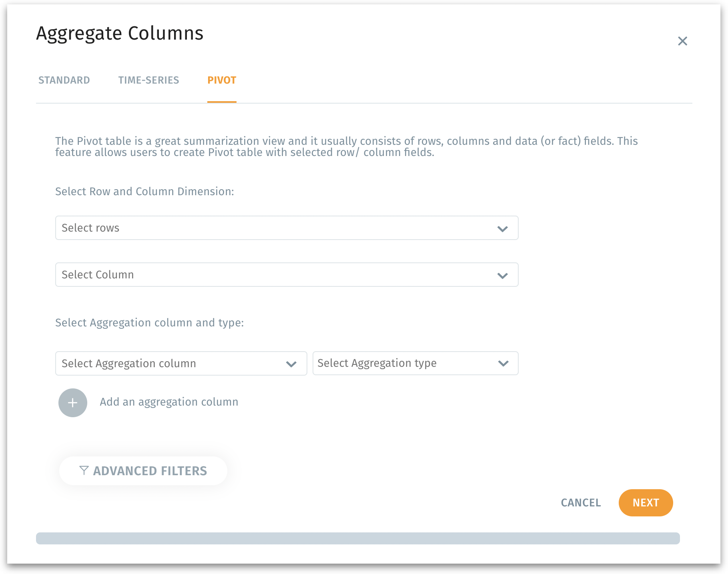The width and height of the screenshot is (728, 574).
Task: Click the Select Aggregation type chevron arrow
Action: click(x=503, y=364)
